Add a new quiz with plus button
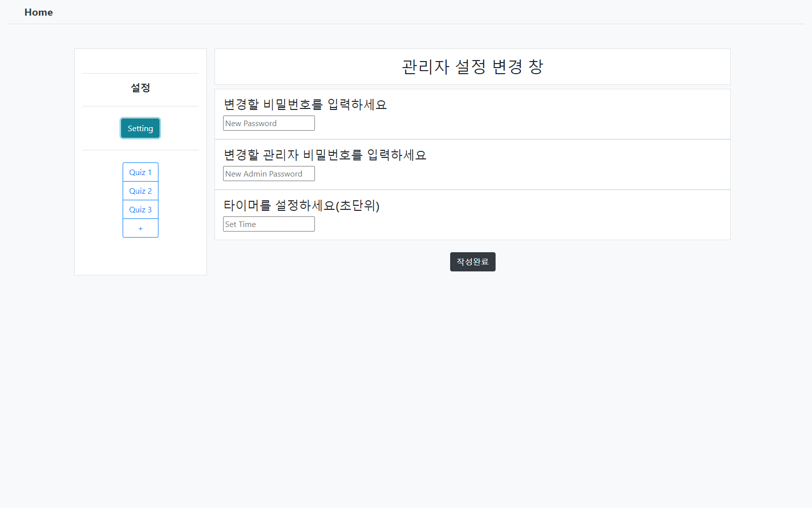 click(140, 229)
